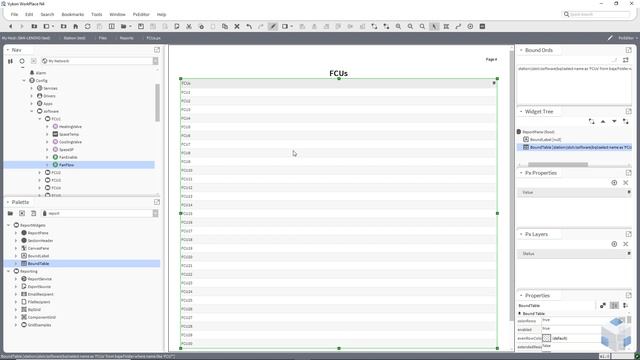Open the Bookmarks menu
Screen dimensions: 640x360
tap(73, 14)
